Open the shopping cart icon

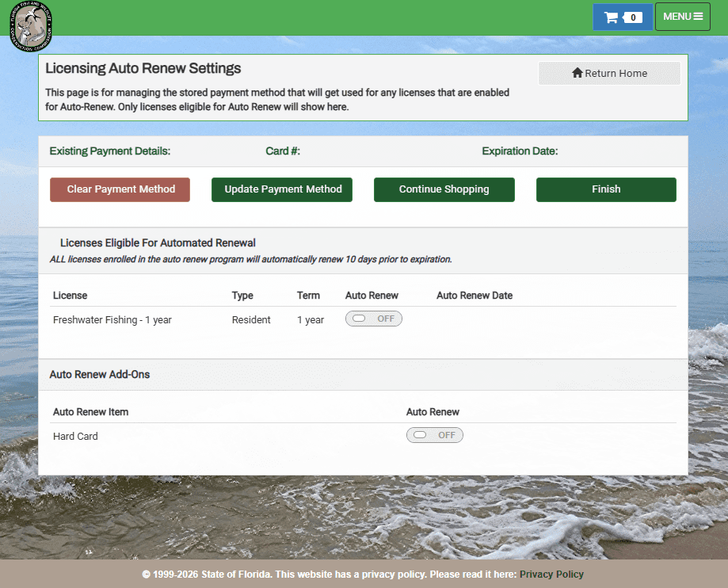(611, 17)
